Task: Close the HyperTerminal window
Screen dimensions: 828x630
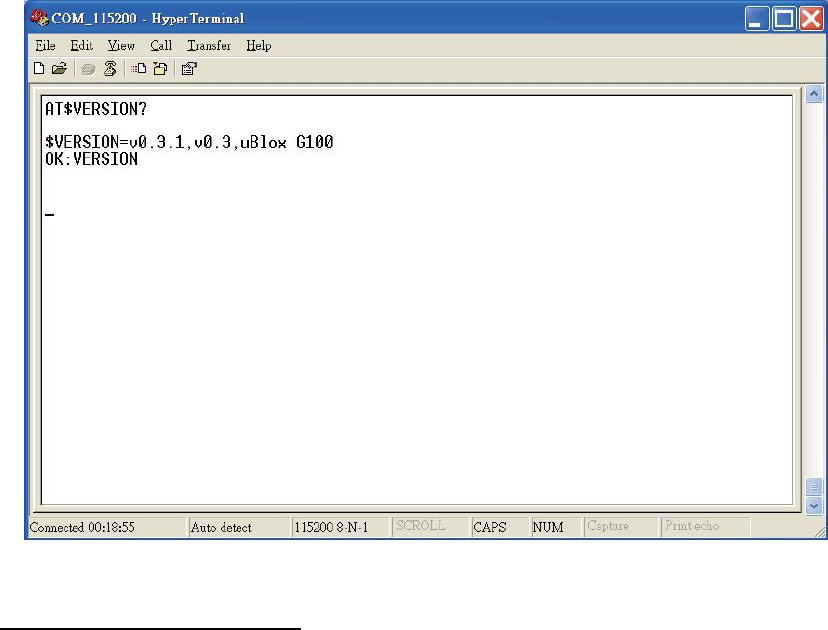Action: 811,19
